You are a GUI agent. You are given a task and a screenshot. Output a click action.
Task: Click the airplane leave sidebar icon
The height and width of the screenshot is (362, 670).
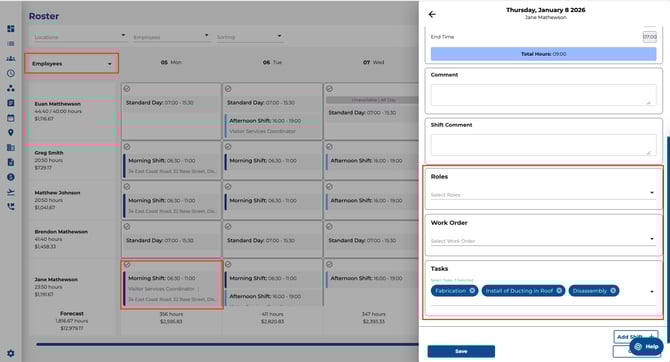click(x=11, y=192)
